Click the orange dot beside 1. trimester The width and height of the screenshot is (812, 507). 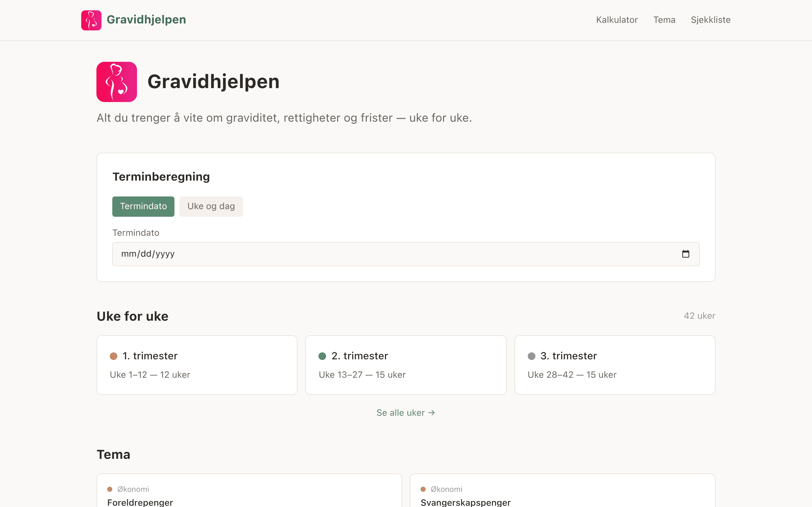point(114,356)
